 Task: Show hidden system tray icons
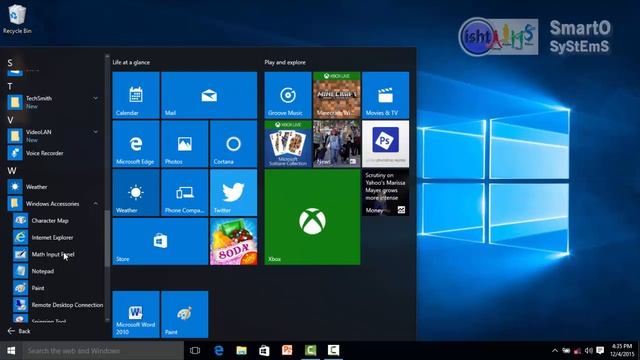click(555, 351)
